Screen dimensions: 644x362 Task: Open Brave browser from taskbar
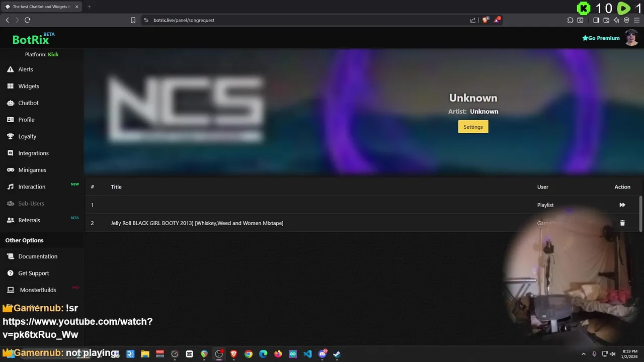coord(233,354)
